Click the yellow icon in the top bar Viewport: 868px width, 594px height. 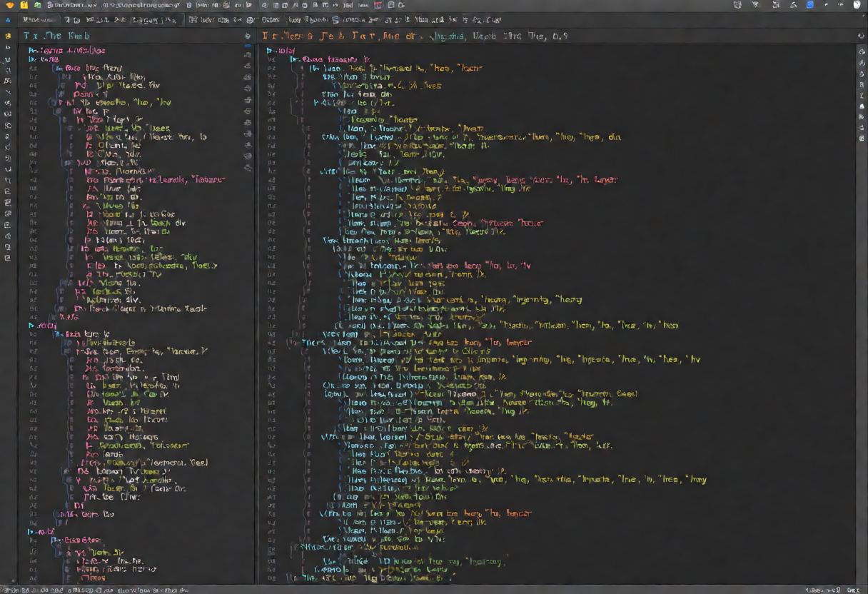click(x=24, y=5)
